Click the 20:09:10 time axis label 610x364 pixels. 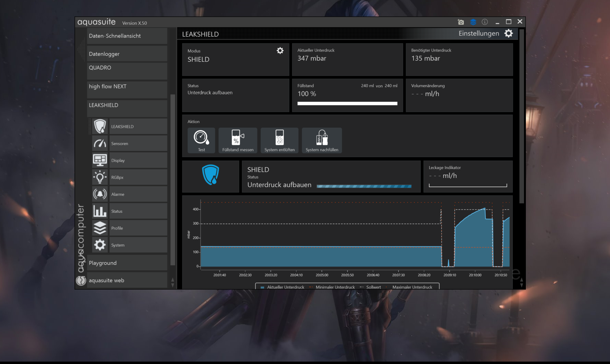(450, 275)
